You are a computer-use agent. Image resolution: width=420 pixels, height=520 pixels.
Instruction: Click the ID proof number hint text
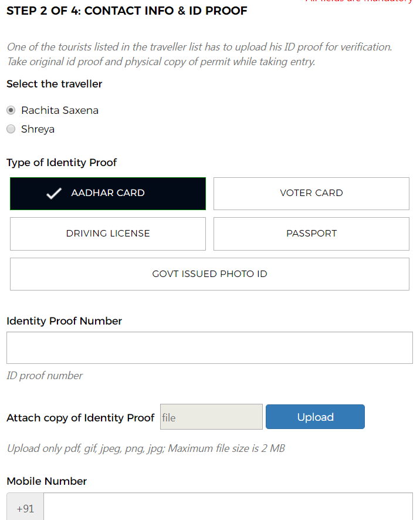point(45,376)
